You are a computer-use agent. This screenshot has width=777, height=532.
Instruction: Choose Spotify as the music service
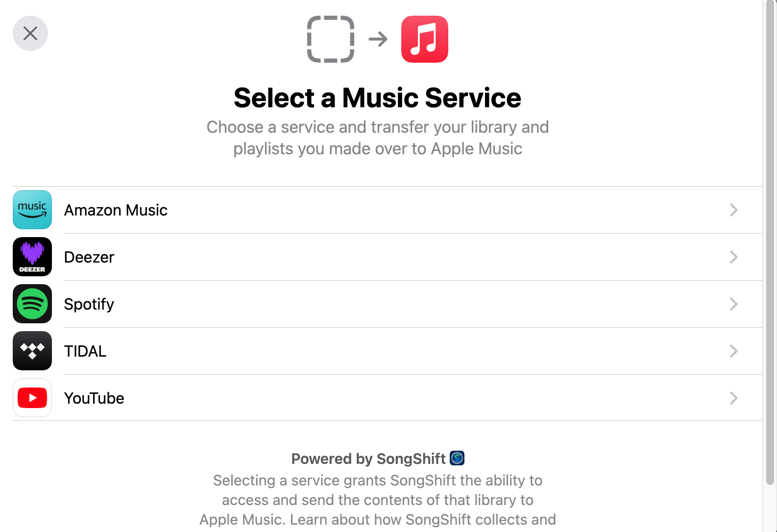[x=89, y=304]
